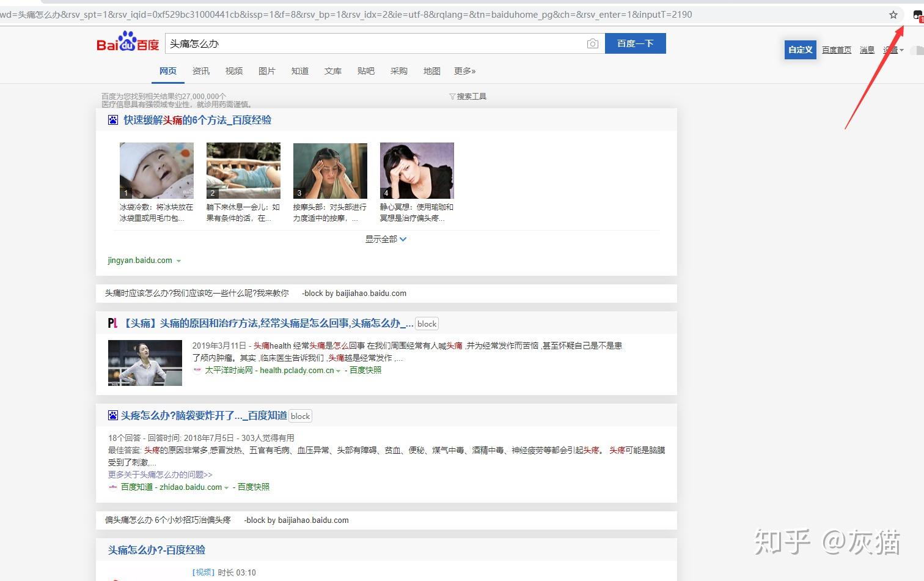Viewport: 924px width, 581px height.
Task: Open thumbnail 3 按摩头部 image
Action: [x=330, y=171]
